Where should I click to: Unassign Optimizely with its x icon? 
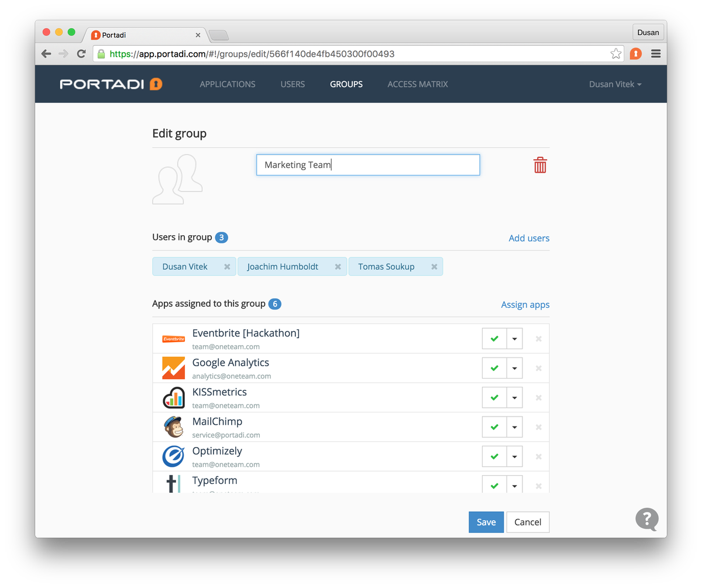(539, 456)
